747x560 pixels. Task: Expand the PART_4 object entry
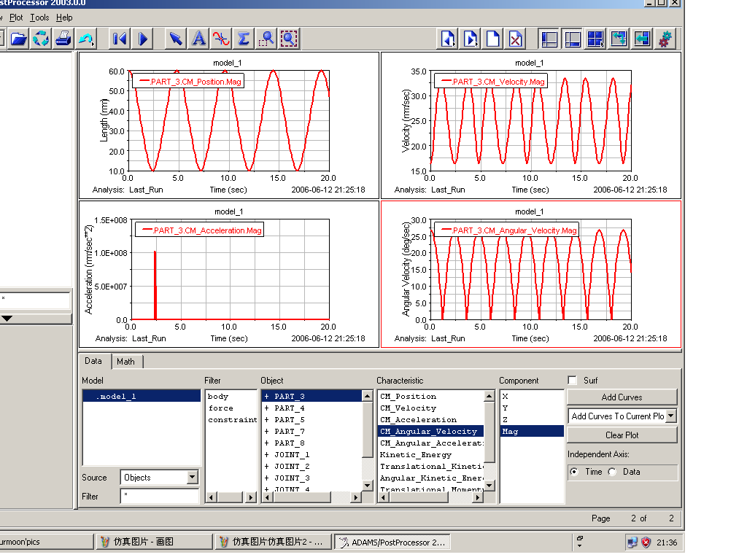267,408
